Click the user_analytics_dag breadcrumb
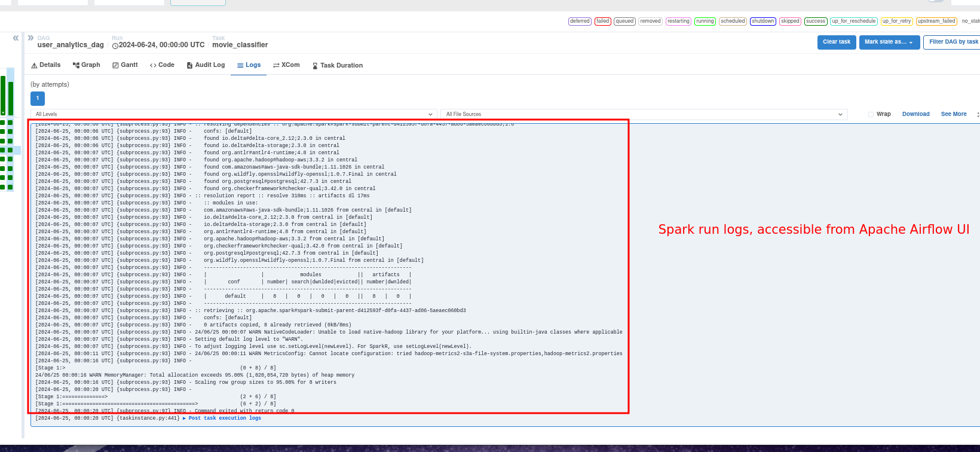Viewport: 980px width, 452px height. pos(71,45)
